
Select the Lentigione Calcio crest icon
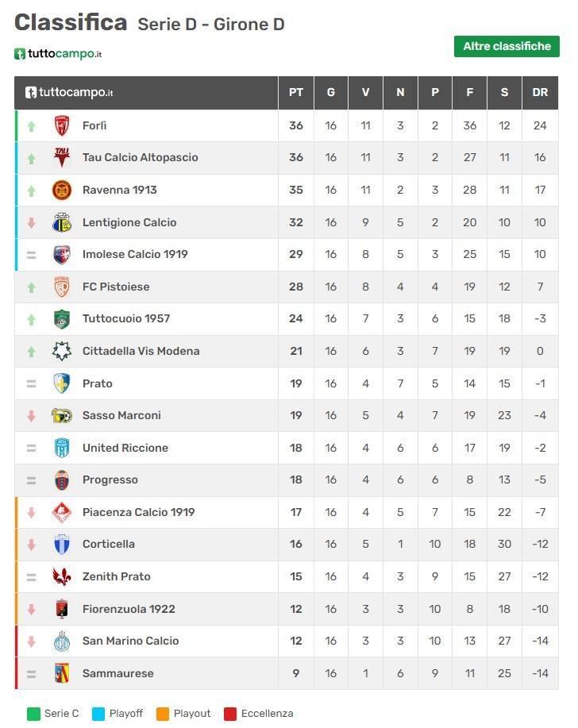[62, 222]
